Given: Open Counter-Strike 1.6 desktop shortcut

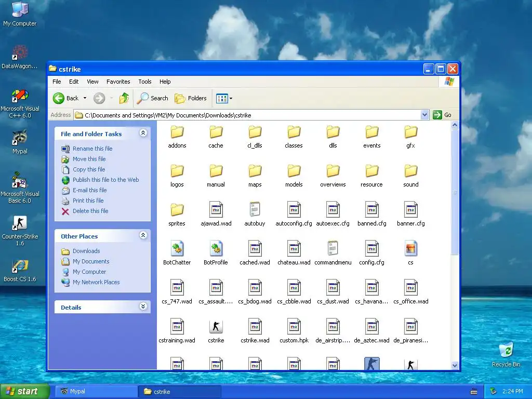Looking at the screenshot, I should (x=20, y=231).
